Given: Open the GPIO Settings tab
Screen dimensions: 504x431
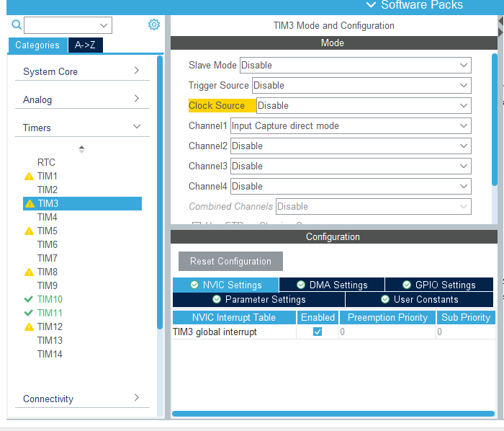Looking at the screenshot, I should (x=439, y=285).
